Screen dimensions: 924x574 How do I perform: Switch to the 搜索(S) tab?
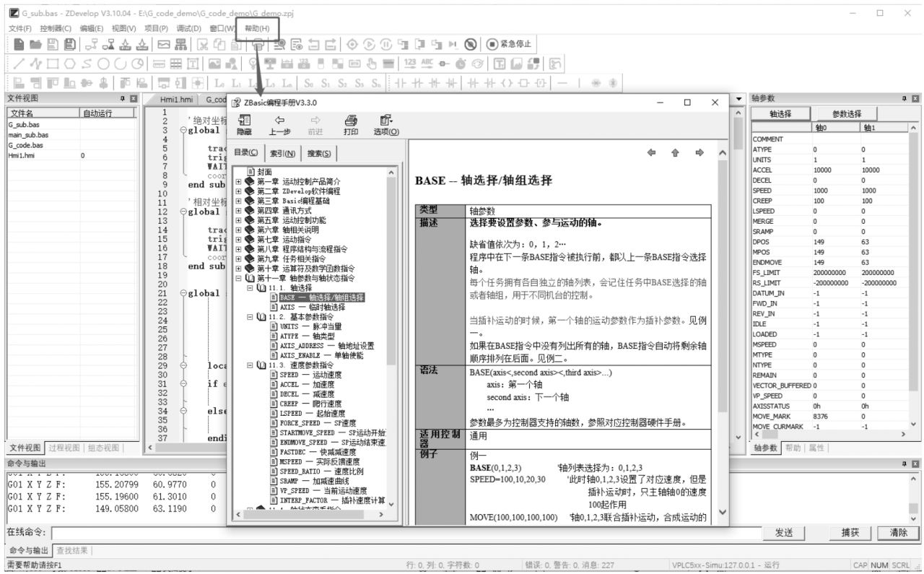(319, 153)
